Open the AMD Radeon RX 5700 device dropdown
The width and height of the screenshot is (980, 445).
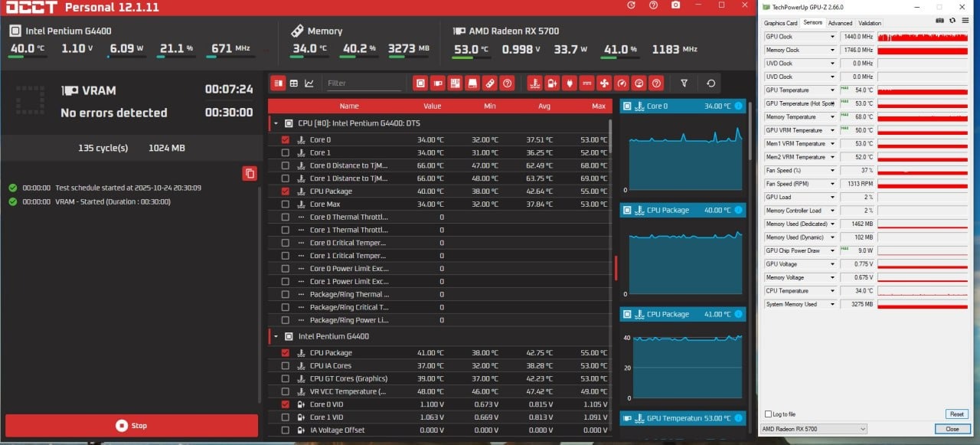[x=814, y=429]
